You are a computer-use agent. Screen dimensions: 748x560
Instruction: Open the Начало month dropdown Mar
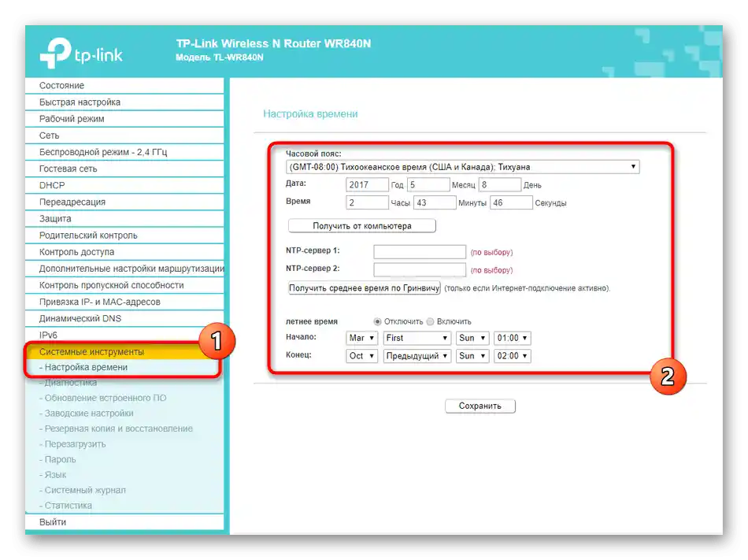[362, 338]
